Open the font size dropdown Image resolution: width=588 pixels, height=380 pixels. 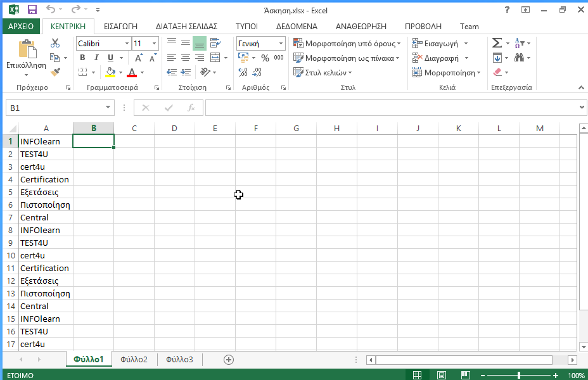(x=154, y=44)
